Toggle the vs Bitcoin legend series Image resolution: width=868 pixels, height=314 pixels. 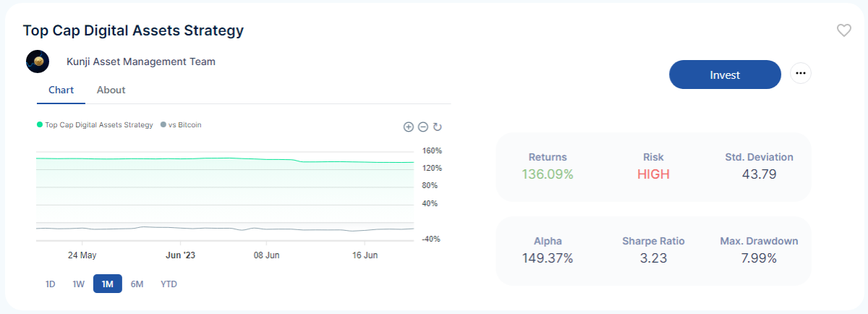coord(181,124)
